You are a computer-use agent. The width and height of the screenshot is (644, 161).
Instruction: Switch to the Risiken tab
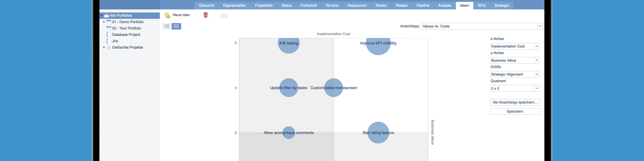tap(401, 5)
